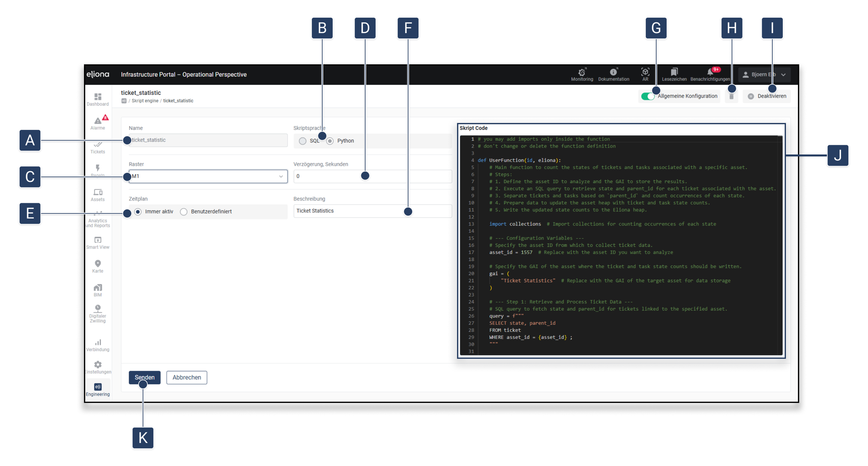Expand the Raster M1 dropdown
This screenshot has width=868, height=466.
(208, 177)
